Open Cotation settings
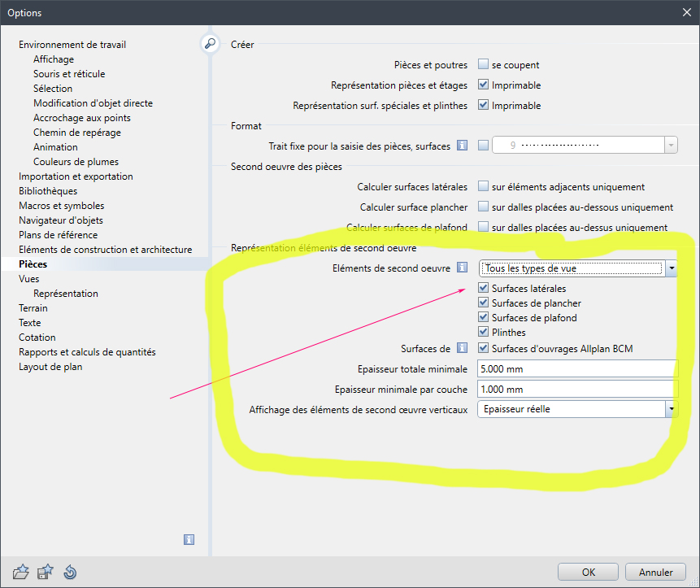 point(37,338)
